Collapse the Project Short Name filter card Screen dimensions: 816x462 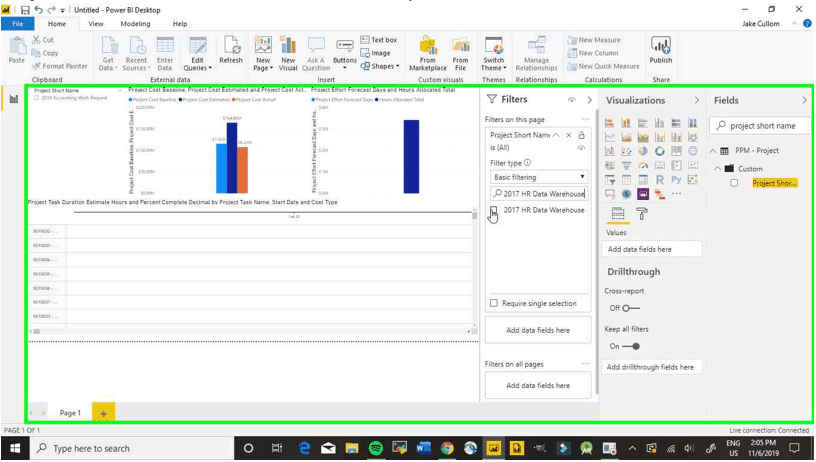tap(555, 135)
